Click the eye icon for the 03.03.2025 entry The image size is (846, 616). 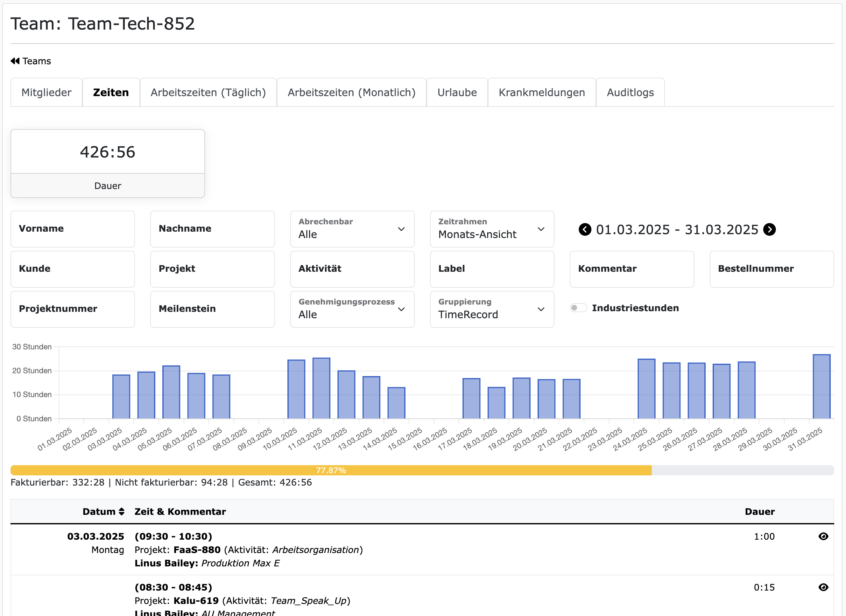click(823, 536)
